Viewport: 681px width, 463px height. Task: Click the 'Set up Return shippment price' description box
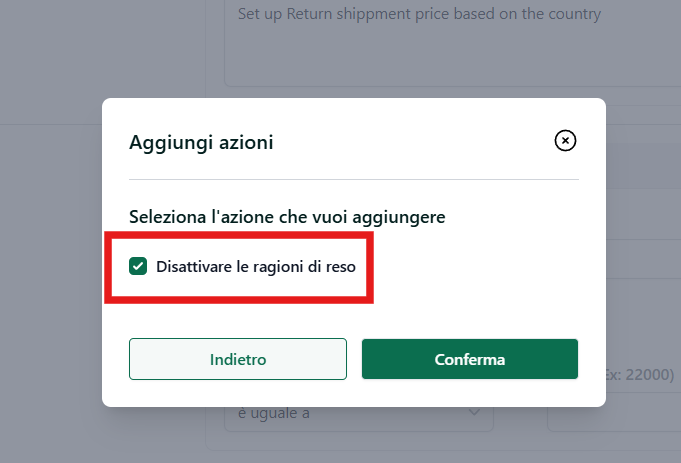[453, 43]
